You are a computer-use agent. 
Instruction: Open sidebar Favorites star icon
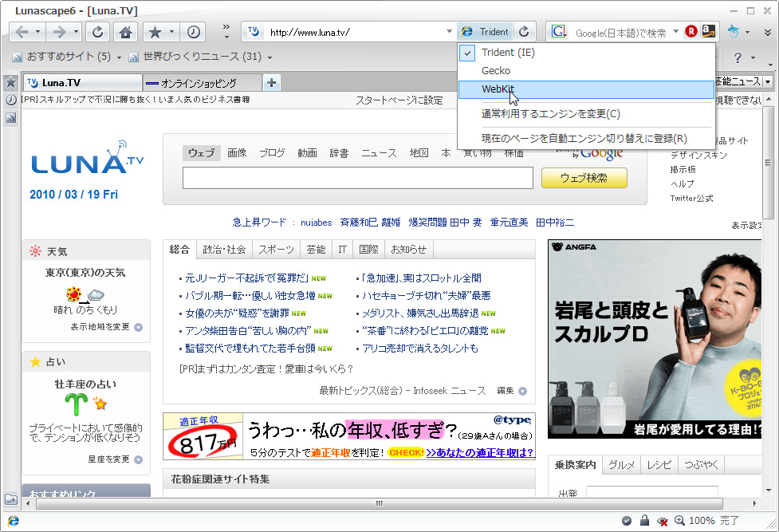point(11,82)
